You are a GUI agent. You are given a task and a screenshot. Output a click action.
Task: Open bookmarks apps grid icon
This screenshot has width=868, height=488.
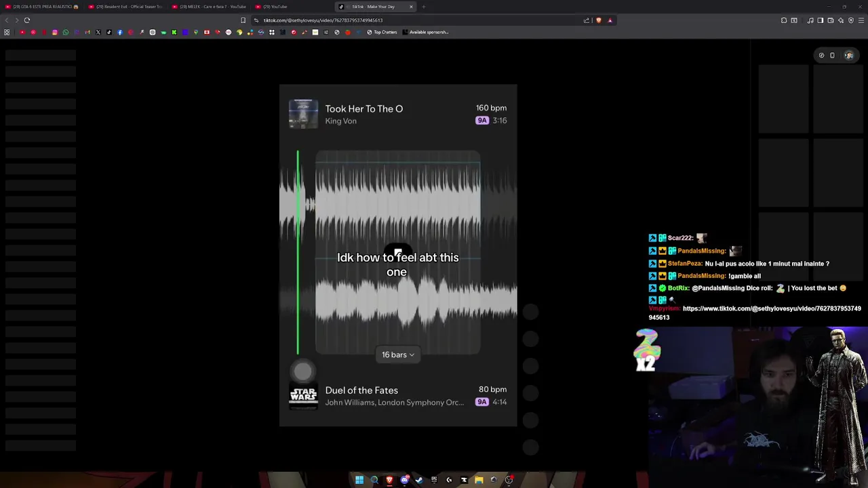coord(7,32)
